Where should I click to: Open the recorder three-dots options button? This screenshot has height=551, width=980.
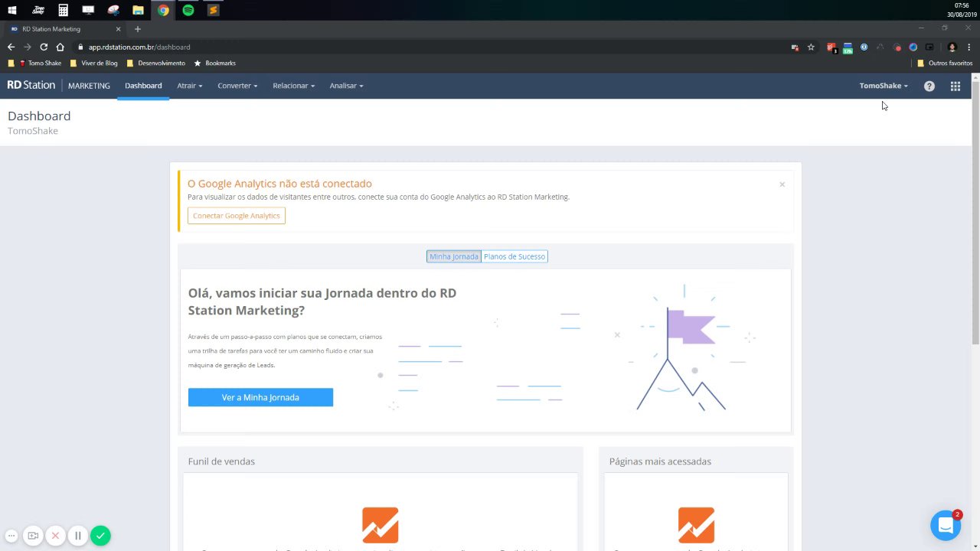click(11, 536)
